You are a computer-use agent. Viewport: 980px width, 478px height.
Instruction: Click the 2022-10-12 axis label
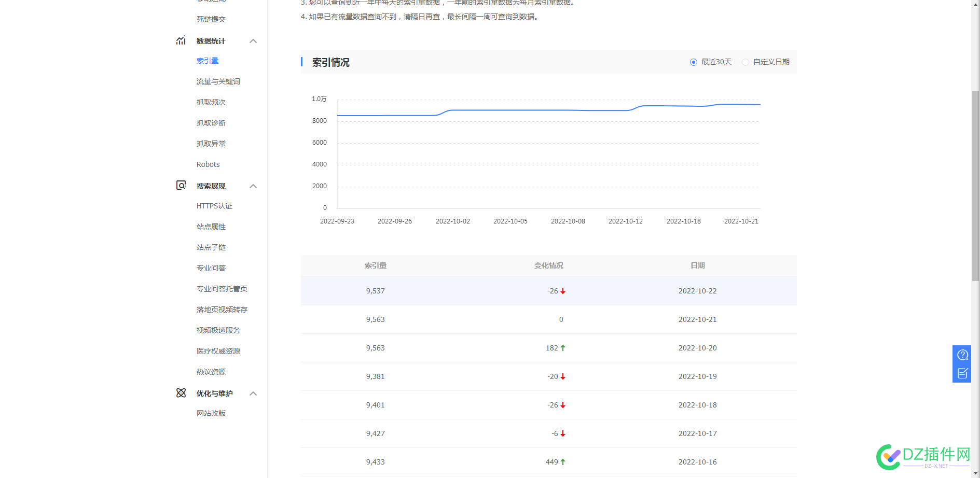626,221
